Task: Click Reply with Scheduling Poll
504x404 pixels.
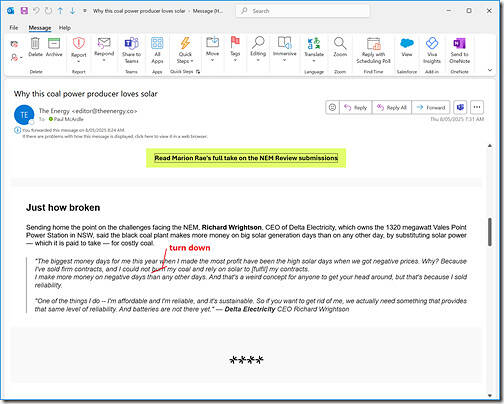Action: (x=373, y=50)
